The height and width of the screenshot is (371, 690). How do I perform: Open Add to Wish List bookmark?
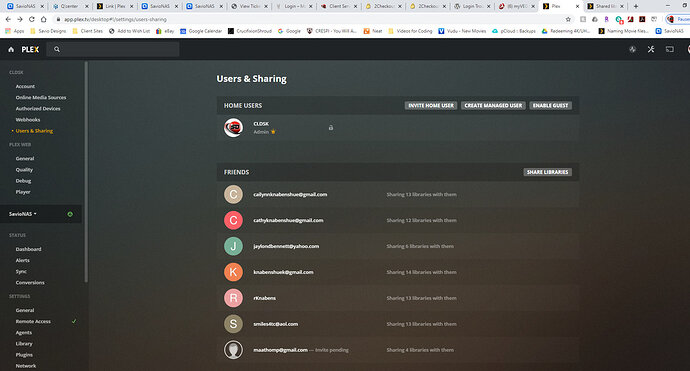[129, 31]
